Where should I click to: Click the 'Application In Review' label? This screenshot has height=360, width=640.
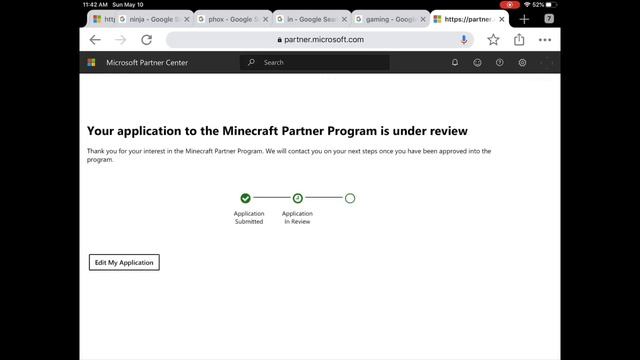click(297, 218)
